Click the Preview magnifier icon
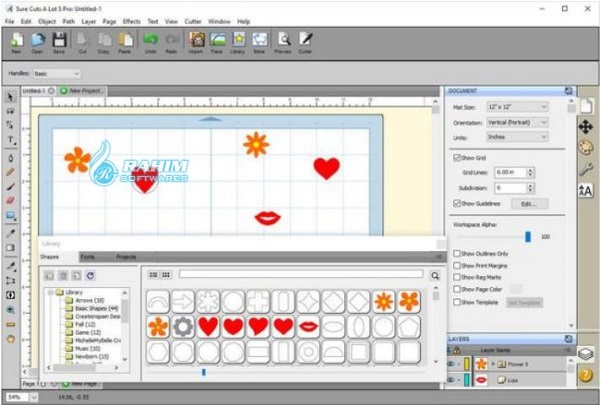Image resolution: width=600 pixels, height=405 pixels. 284,40
